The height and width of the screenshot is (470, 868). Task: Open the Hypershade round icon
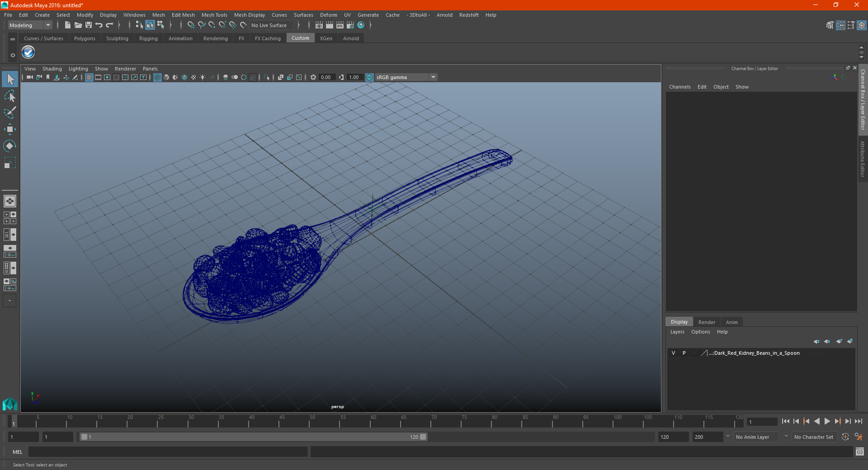click(x=361, y=25)
